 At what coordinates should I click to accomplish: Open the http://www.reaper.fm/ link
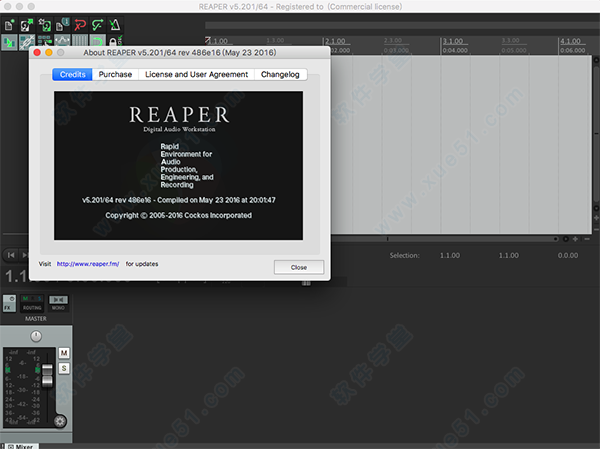pyautogui.click(x=88, y=264)
